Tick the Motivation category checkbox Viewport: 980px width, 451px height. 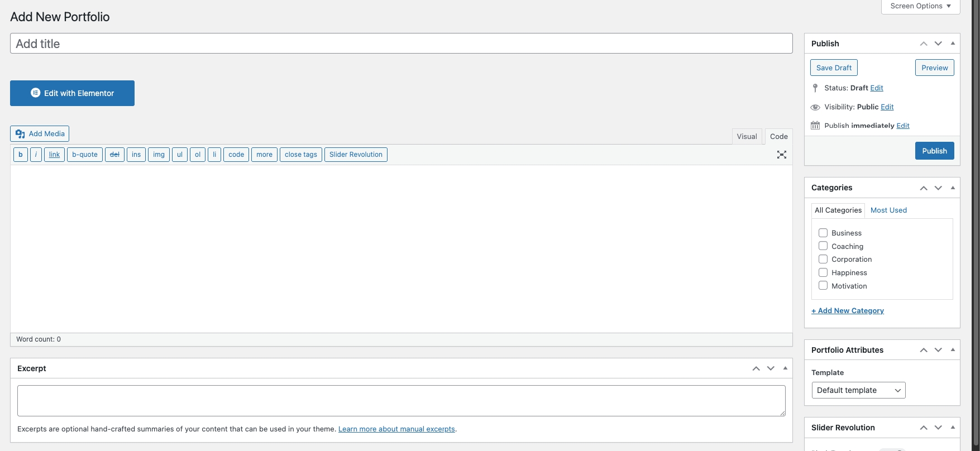(823, 286)
